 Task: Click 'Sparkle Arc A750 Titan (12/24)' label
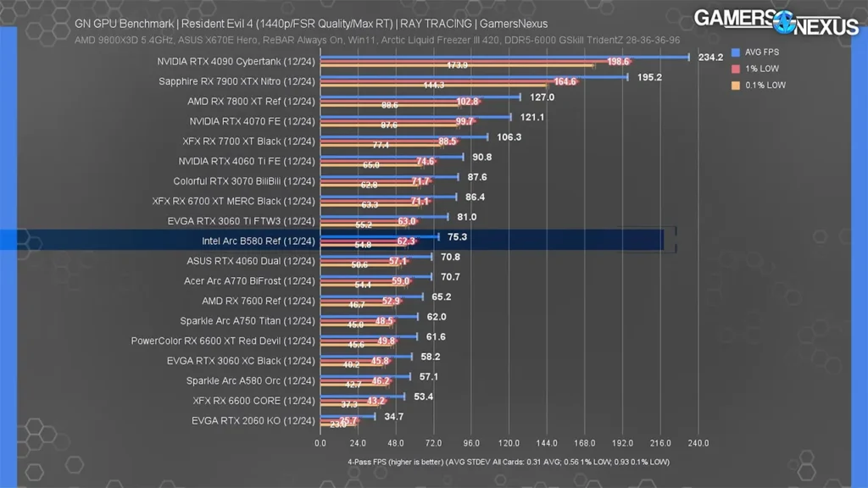tap(248, 320)
